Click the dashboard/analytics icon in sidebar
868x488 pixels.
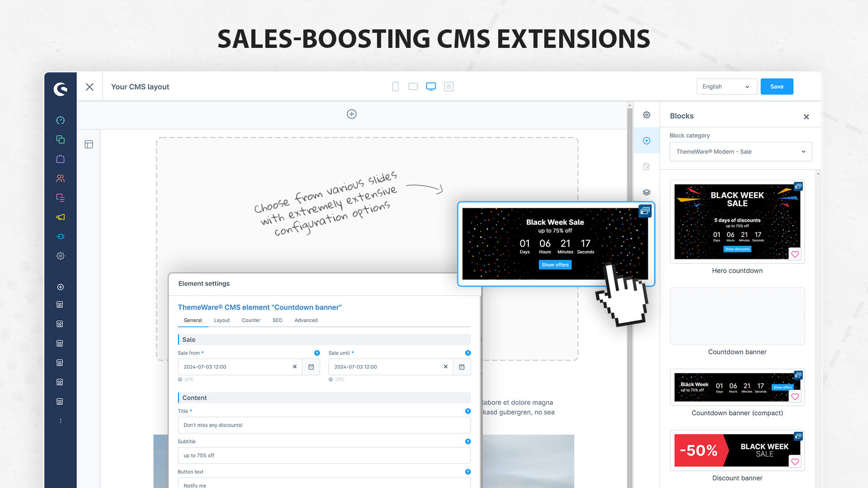pos(60,120)
